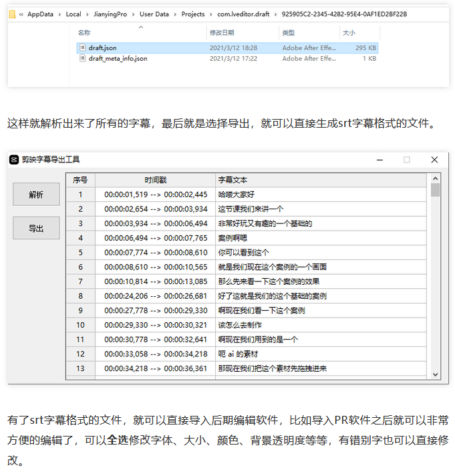
Task: Open Projects in the breadcrumb path
Action: click(x=193, y=14)
